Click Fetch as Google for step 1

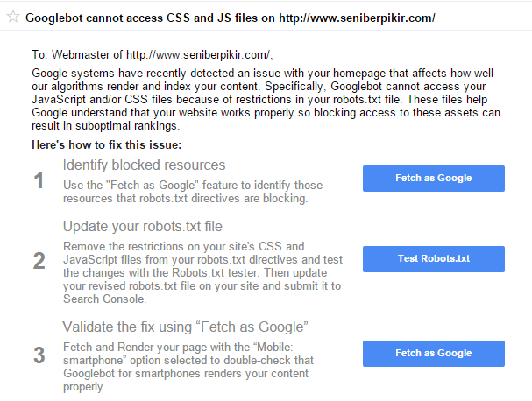point(434,179)
